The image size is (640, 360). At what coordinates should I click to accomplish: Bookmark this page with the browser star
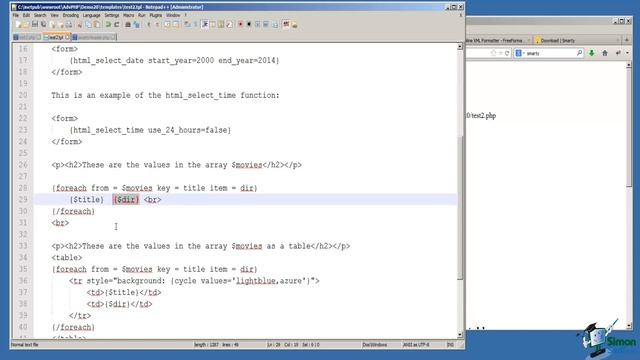(493, 53)
